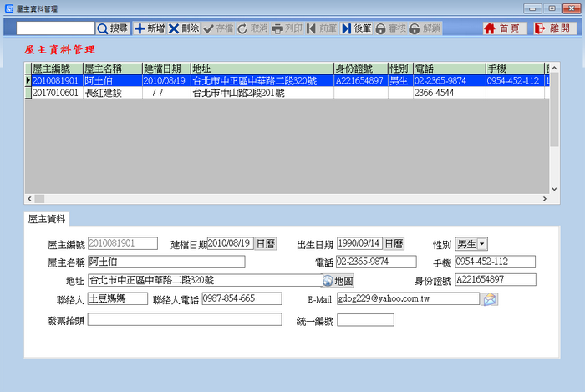Click the 聯絡人 input field
Screen dimensions: 585x392
pyautogui.click(x=118, y=298)
